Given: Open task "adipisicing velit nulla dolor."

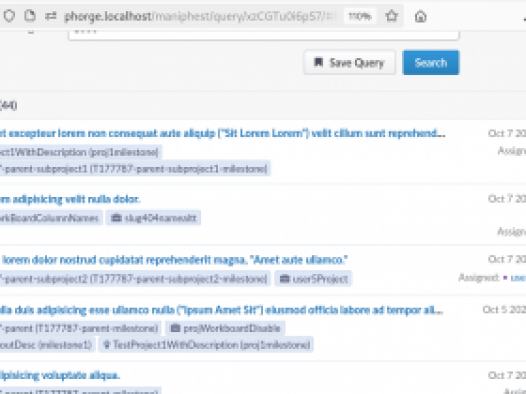Looking at the screenshot, I should 70,199.
